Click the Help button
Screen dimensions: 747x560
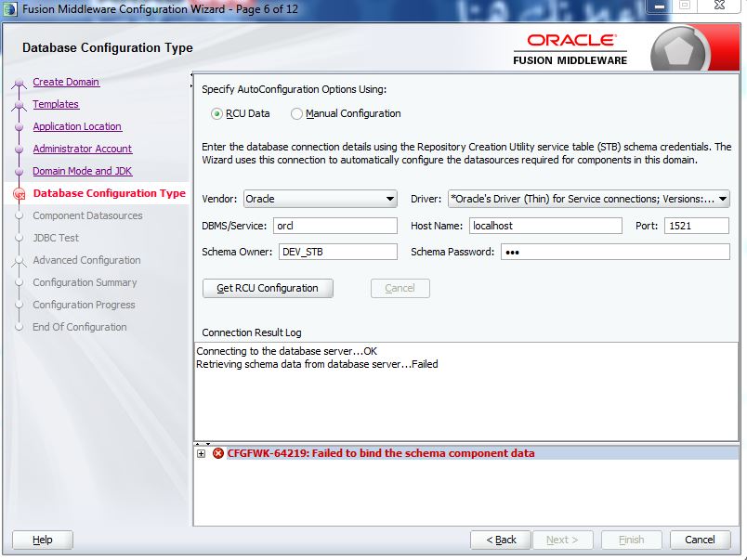(43, 540)
